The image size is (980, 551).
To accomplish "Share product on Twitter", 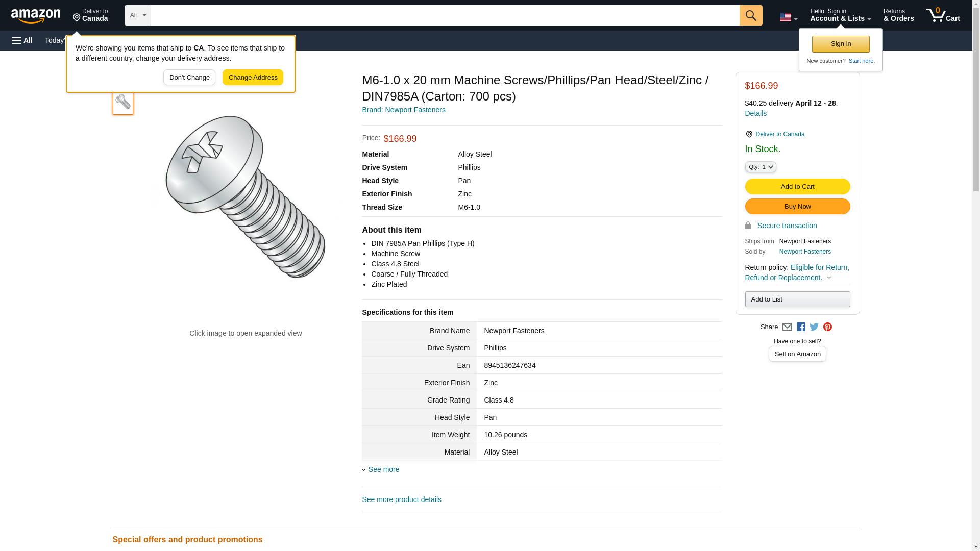I will click(814, 327).
